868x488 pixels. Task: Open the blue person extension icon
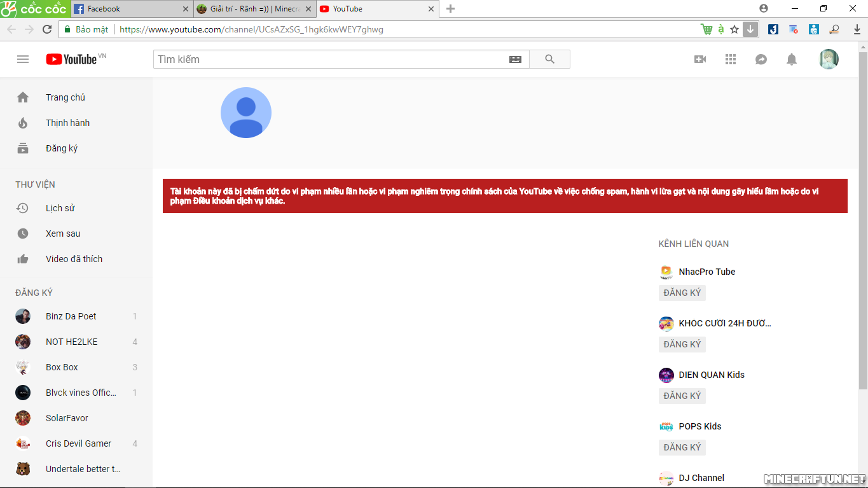[x=814, y=29]
